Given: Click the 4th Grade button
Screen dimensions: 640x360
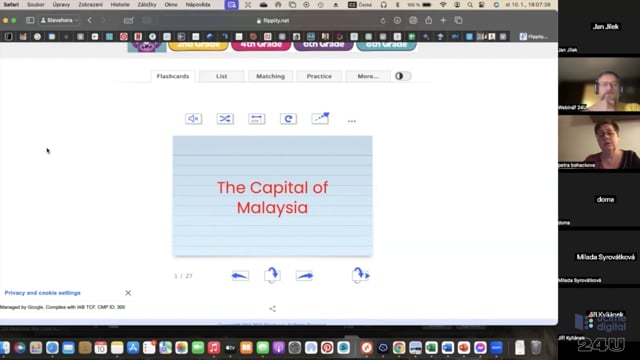Looking at the screenshot, I should point(261,45).
